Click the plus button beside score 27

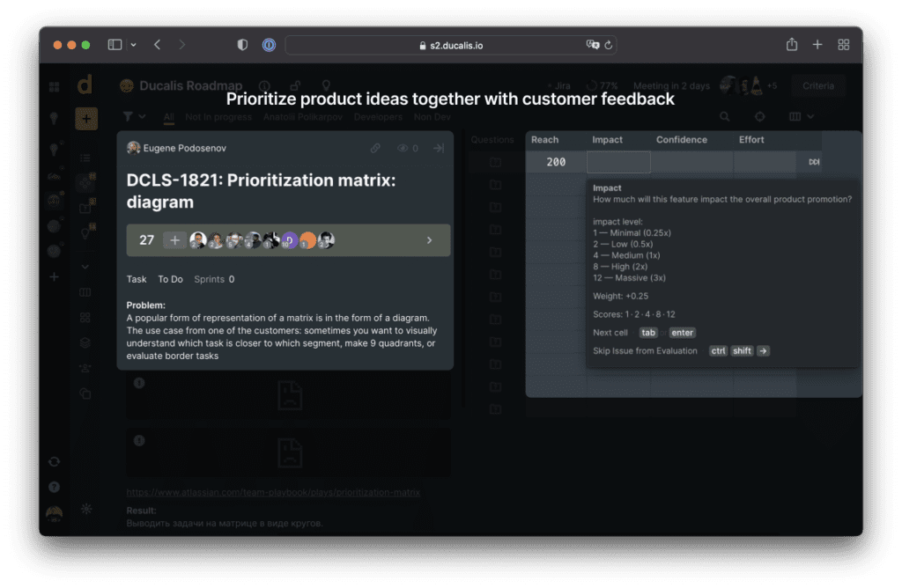click(174, 240)
